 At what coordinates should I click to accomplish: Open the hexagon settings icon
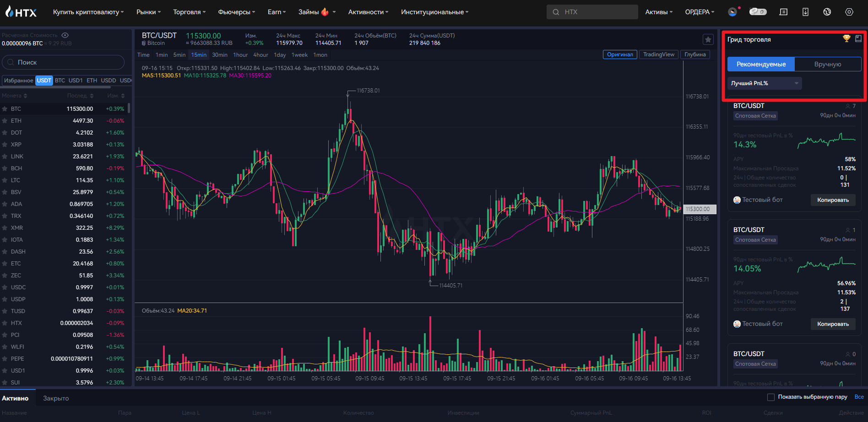point(849,12)
